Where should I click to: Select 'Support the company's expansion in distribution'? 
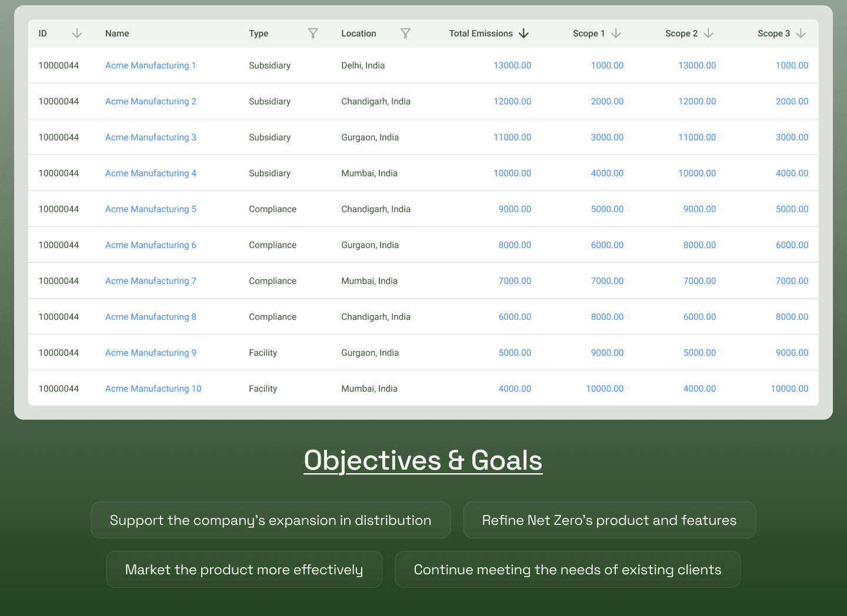pos(271,520)
